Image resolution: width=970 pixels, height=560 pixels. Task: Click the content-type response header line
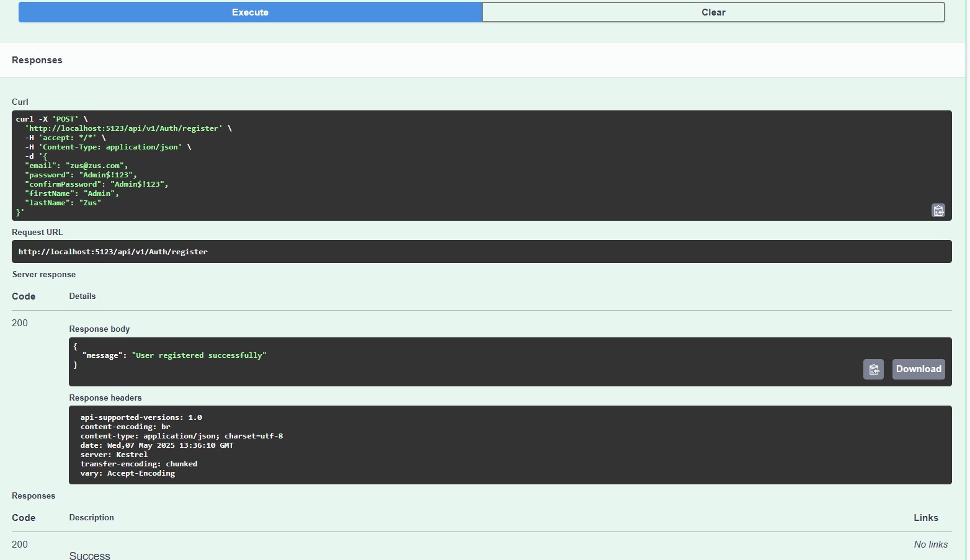[x=182, y=436]
